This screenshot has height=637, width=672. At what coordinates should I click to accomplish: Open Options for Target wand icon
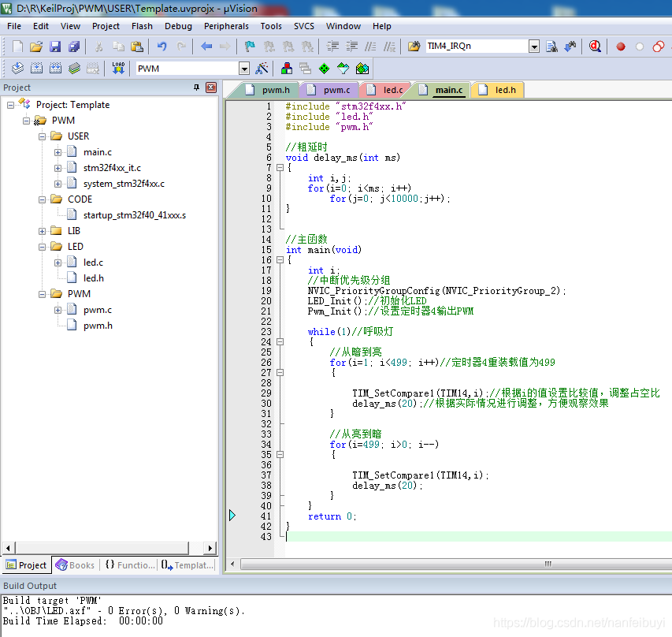(262, 69)
